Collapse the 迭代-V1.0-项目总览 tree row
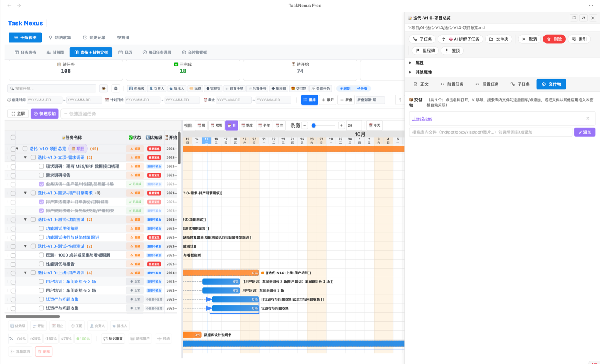Viewport: 600px width, 364px height. (x=17, y=149)
